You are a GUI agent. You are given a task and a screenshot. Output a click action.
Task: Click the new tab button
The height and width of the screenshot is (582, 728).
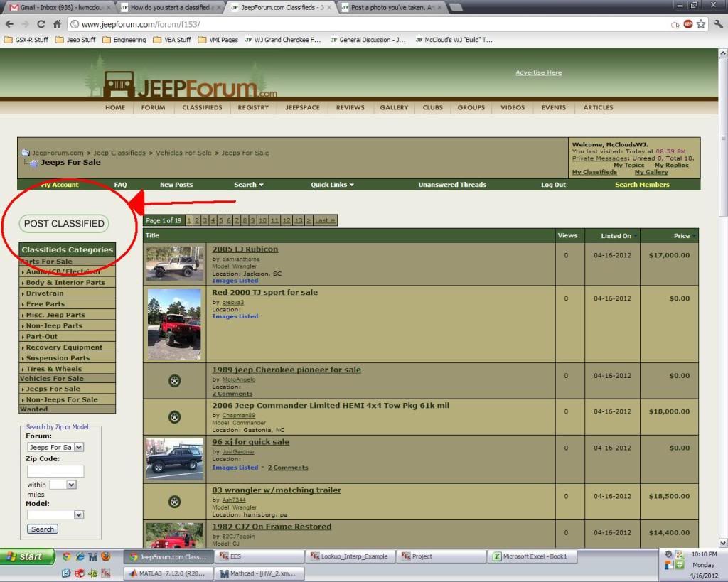point(456,7)
